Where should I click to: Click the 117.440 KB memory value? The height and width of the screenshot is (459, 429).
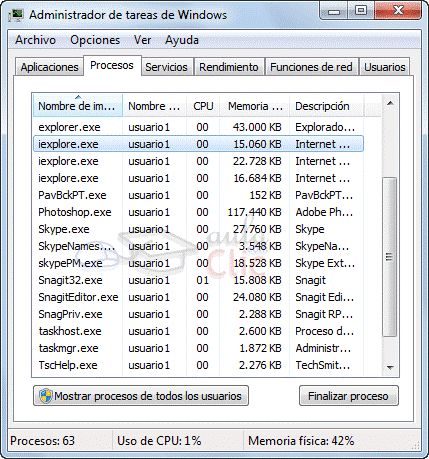(254, 212)
